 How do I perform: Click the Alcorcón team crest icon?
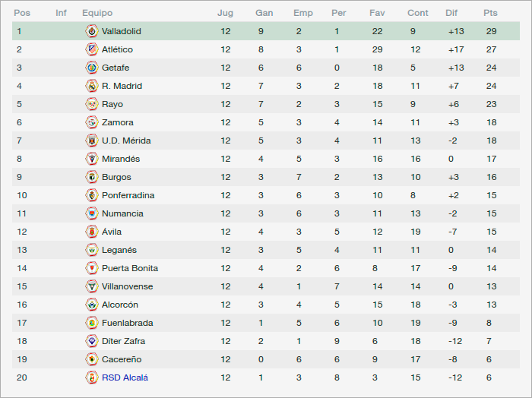coord(92,305)
